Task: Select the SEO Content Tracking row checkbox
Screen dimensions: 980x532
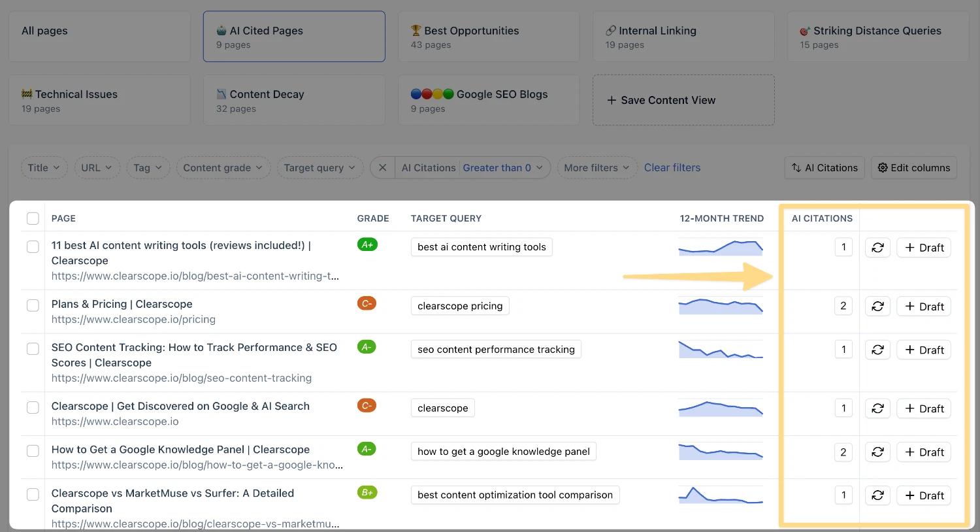Action: [x=33, y=349]
